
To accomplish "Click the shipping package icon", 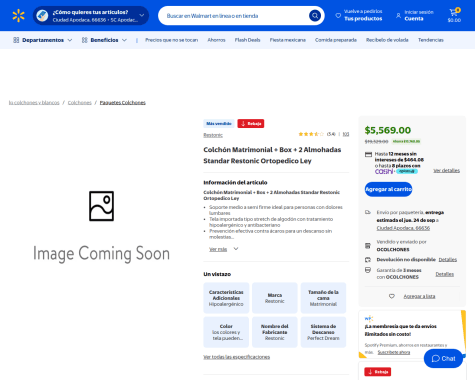I will [368, 212].
